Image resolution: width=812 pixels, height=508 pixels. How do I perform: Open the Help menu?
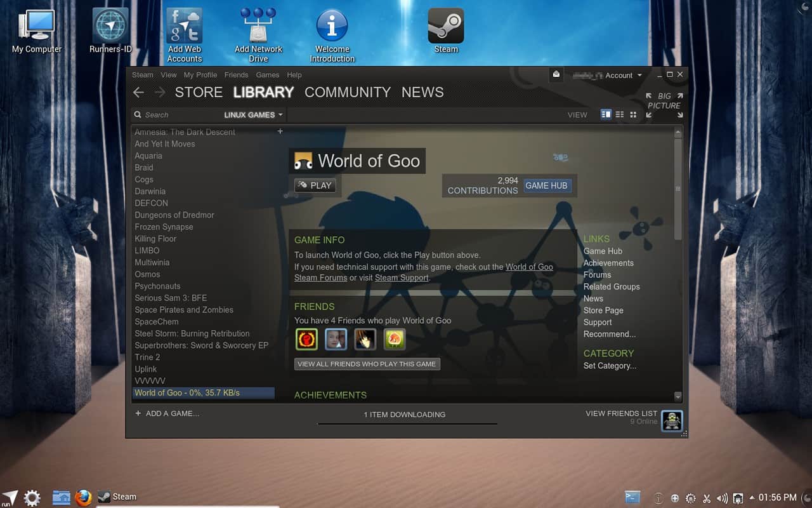[x=294, y=75]
